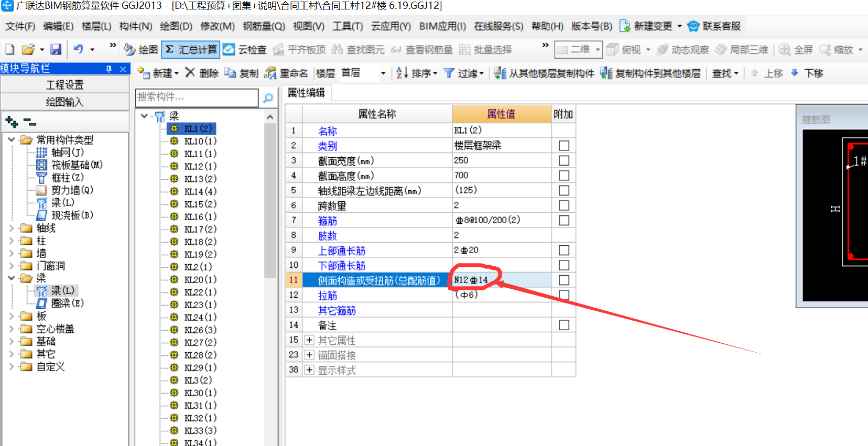The height and width of the screenshot is (446, 868).
Task: Click 联系客服 contact support
Action: [x=714, y=26]
